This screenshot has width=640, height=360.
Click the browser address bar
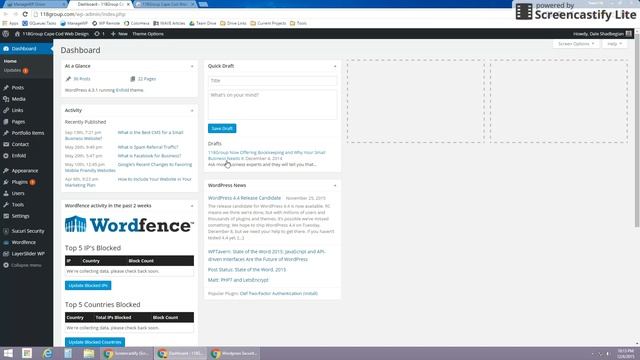(x=269, y=14)
